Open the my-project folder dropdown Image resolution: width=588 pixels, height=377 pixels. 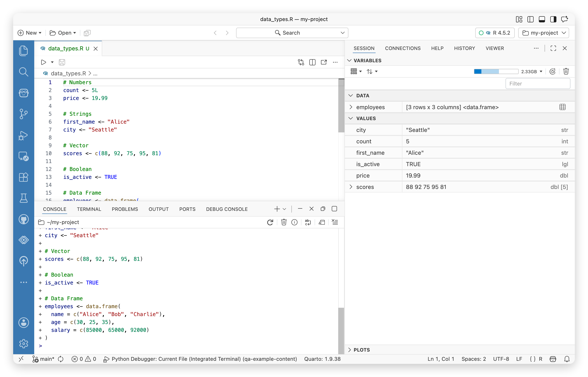point(544,33)
